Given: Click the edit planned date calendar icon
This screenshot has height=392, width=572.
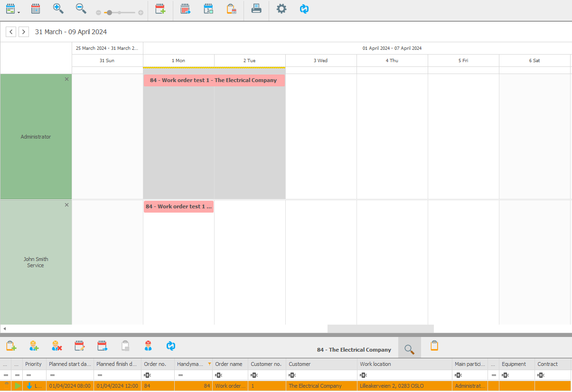Looking at the screenshot, I should (x=79, y=346).
